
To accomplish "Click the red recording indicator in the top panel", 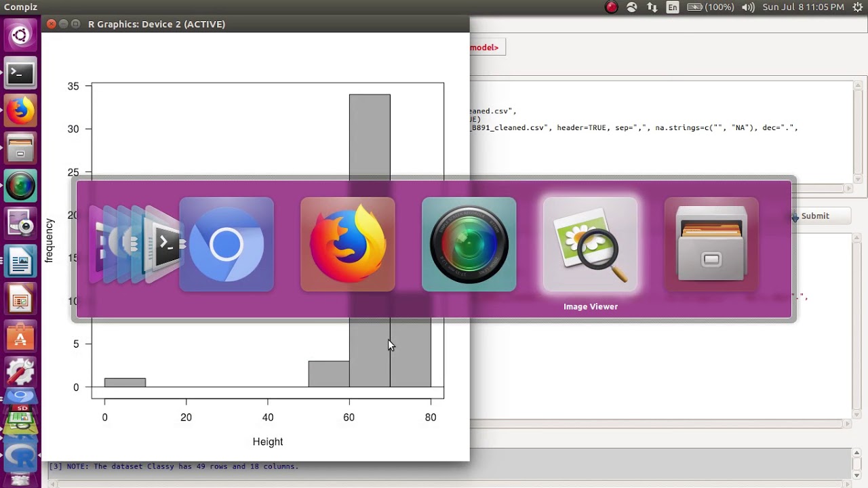I will 612,7.
